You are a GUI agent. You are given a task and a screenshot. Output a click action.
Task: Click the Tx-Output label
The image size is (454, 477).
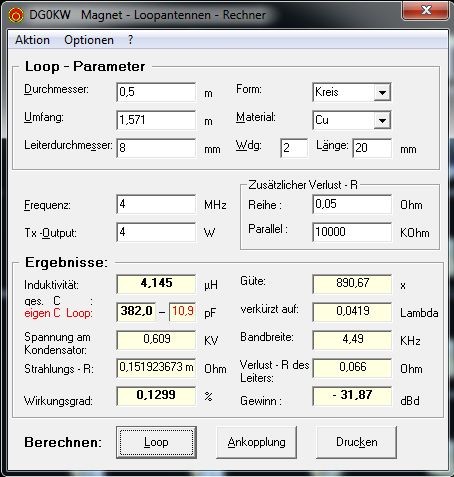pyautogui.click(x=50, y=233)
